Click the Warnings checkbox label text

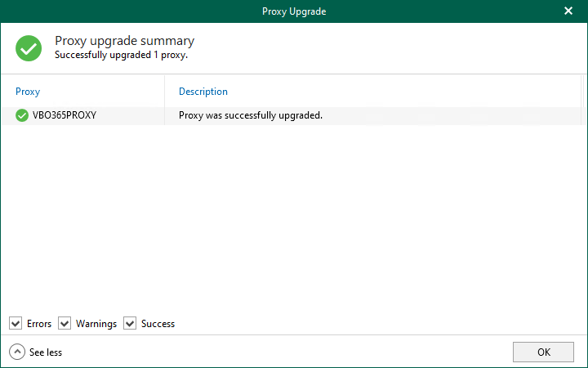96,324
